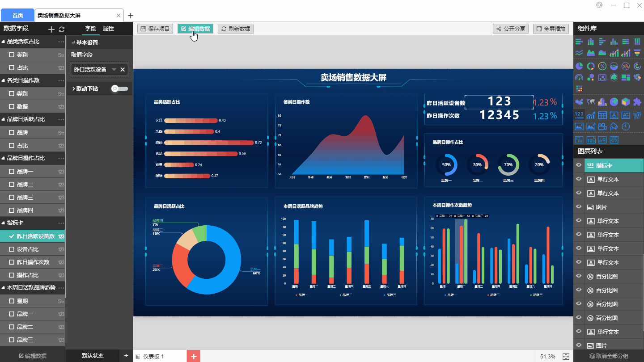
Task: Hide the first 百分比图 layer
Action: [x=579, y=276]
